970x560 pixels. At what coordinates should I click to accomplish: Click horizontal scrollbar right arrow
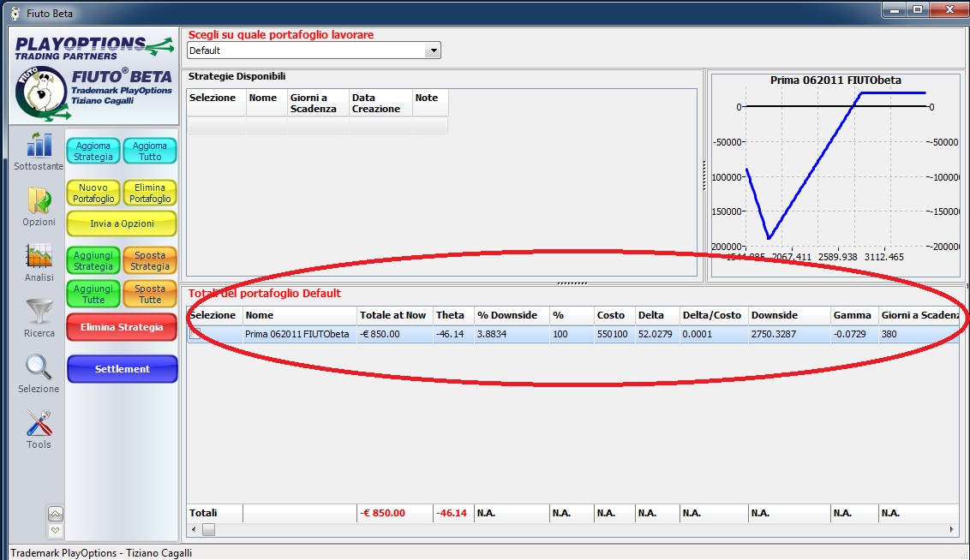[x=951, y=530]
